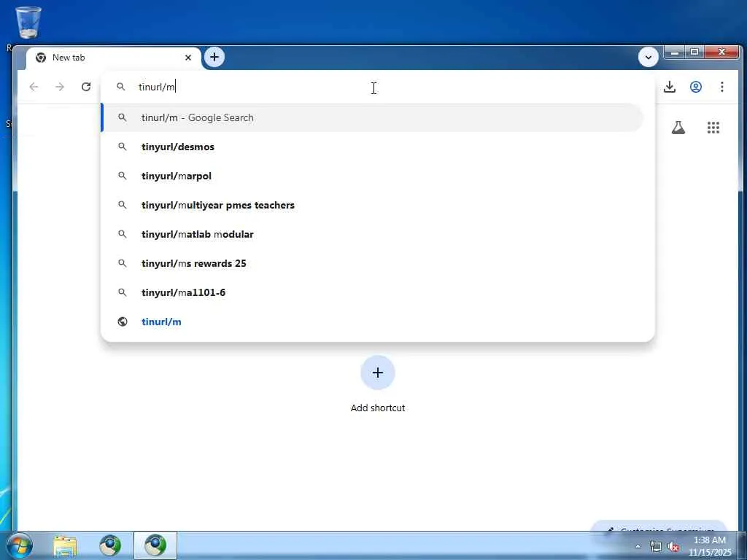
Task: Open a new tab with plus button
Action: 214,57
